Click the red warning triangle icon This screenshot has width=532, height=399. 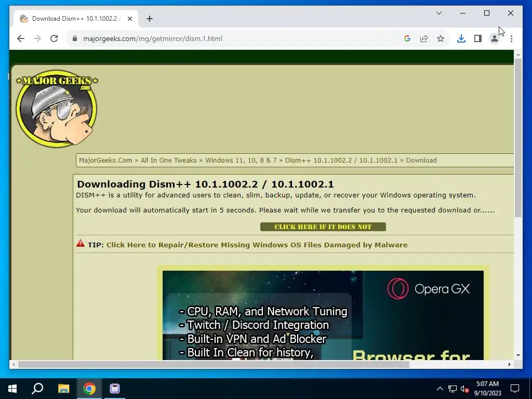pos(81,243)
